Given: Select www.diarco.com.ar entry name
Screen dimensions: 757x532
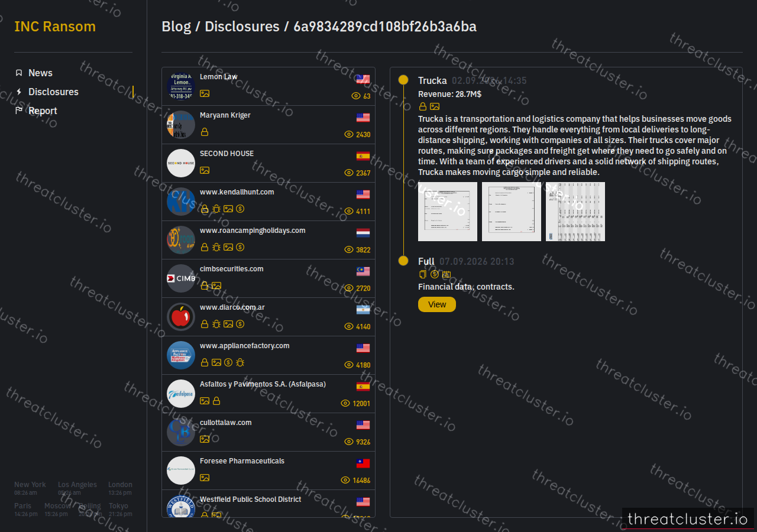Looking at the screenshot, I should (232, 307).
